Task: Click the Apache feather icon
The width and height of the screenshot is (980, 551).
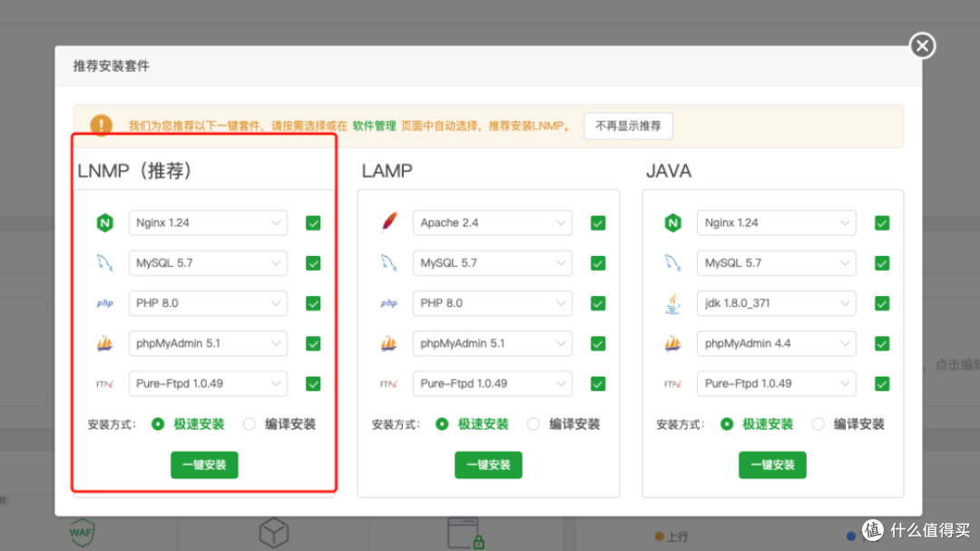Action: pos(388,222)
